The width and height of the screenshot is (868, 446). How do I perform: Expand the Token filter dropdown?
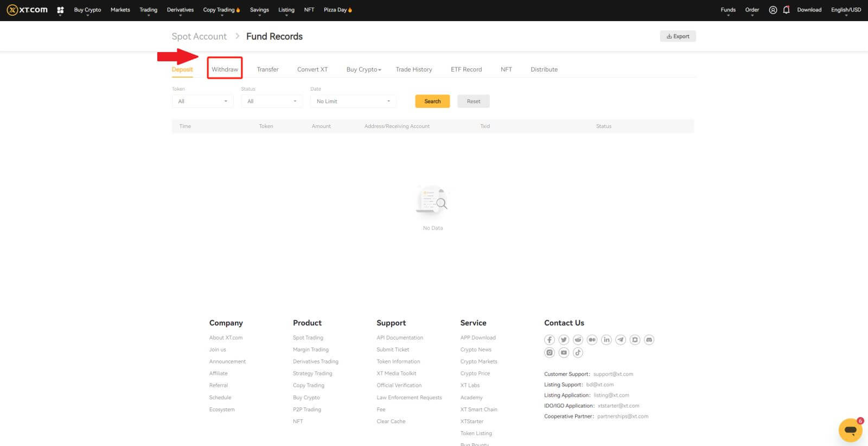[x=203, y=101]
